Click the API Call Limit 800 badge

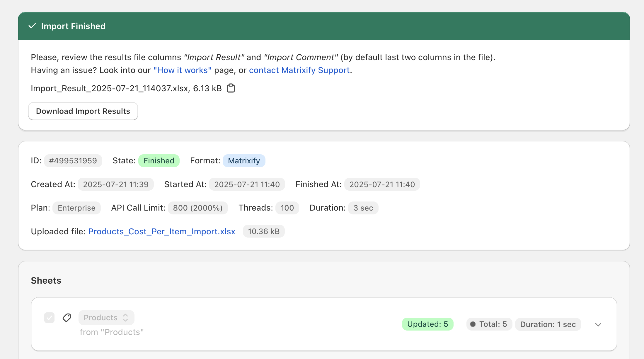198,208
